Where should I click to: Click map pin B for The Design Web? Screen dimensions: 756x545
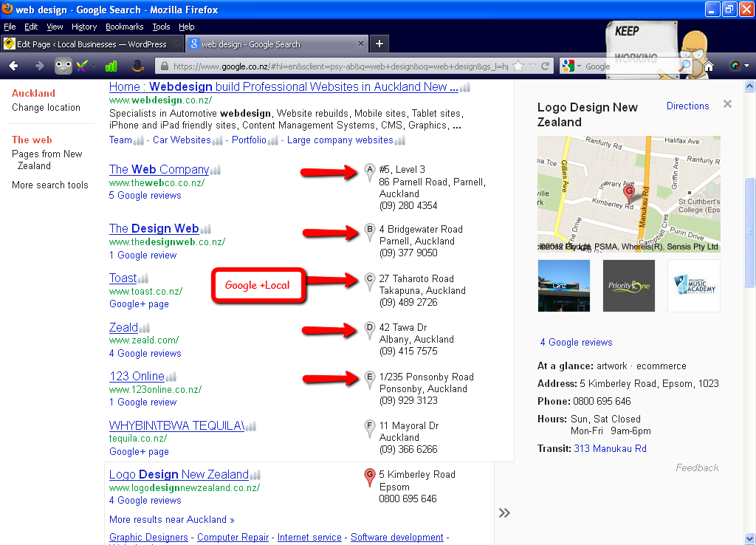tap(370, 232)
